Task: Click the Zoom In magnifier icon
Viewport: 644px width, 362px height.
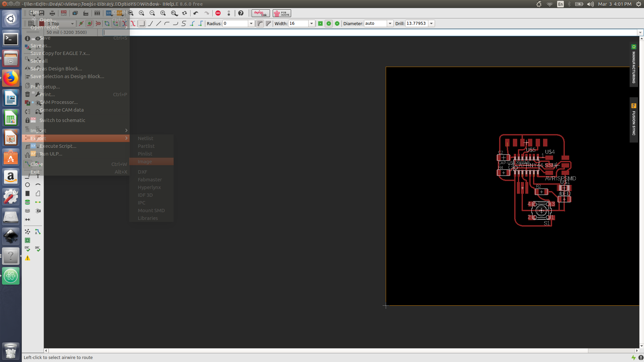Action: [142, 13]
